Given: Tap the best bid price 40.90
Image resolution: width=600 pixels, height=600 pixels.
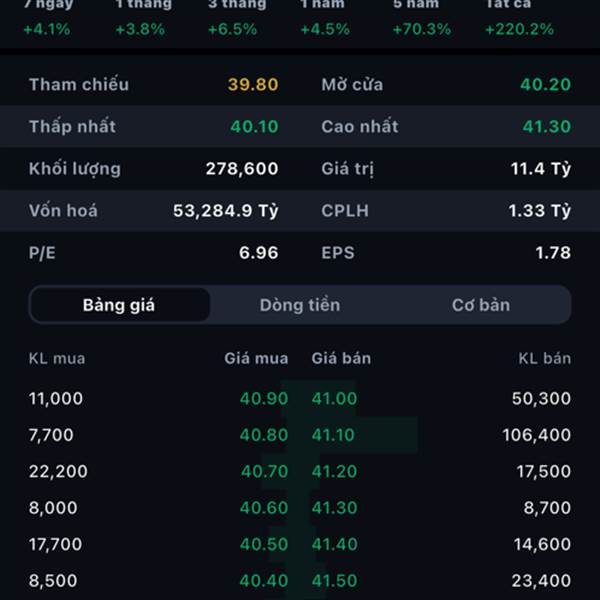Looking at the screenshot, I should pyautogui.click(x=264, y=399).
